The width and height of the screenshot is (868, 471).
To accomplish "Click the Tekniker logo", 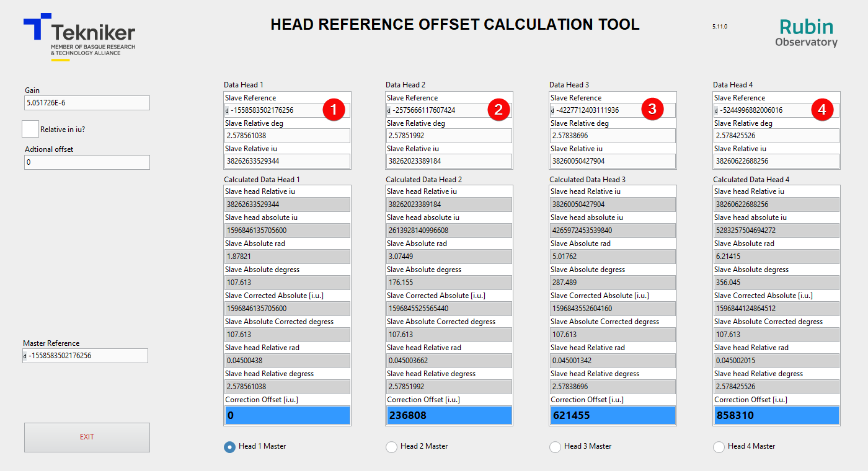I will click(x=79, y=37).
